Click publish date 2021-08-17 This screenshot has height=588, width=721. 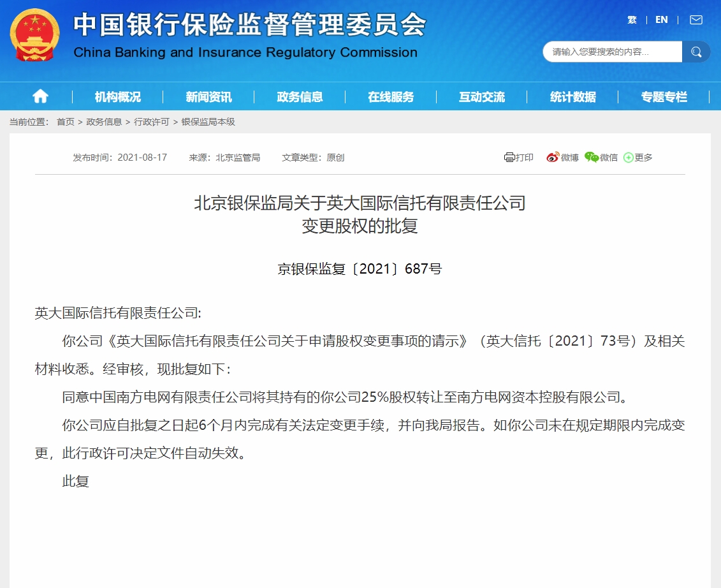142,158
